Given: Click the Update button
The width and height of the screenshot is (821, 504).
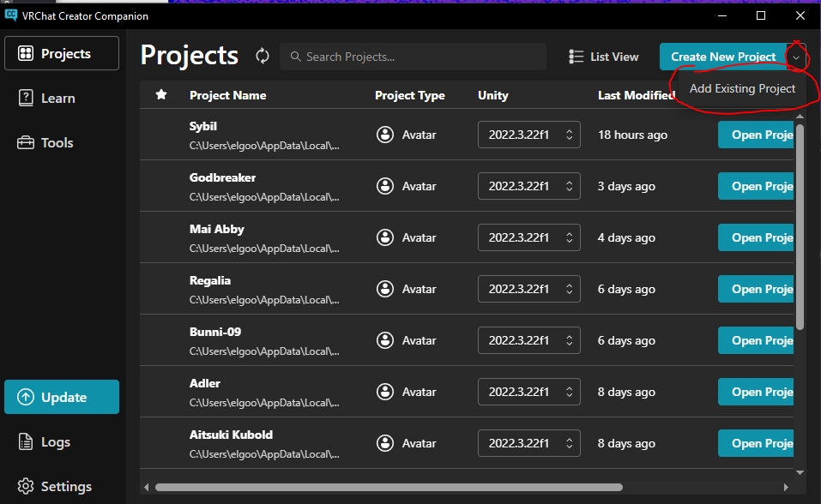Looking at the screenshot, I should tap(62, 397).
